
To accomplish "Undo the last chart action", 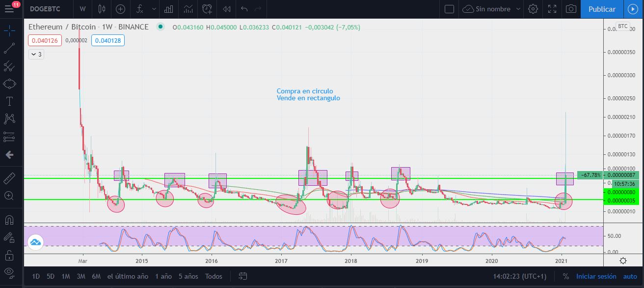I will tap(245, 9).
